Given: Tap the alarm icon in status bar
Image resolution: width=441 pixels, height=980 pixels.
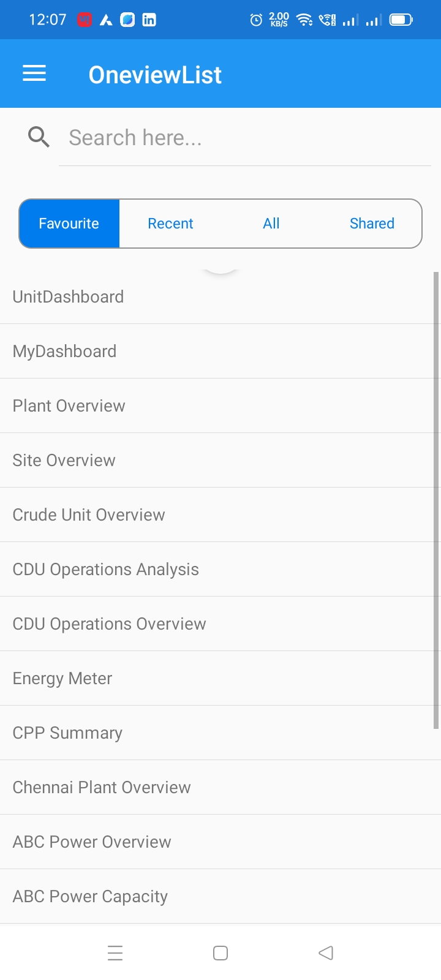Looking at the screenshot, I should click(256, 20).
